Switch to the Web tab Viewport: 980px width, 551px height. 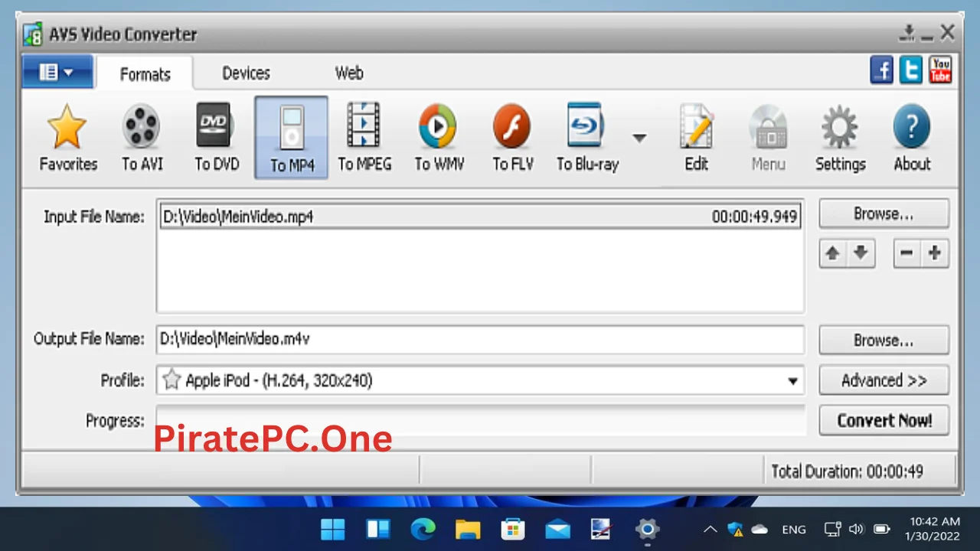pos(349,73)
